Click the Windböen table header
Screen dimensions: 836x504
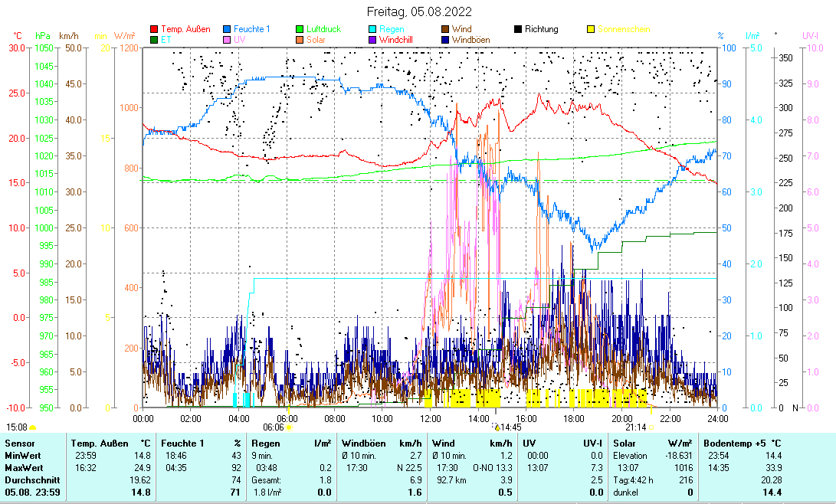coord(364,443)
